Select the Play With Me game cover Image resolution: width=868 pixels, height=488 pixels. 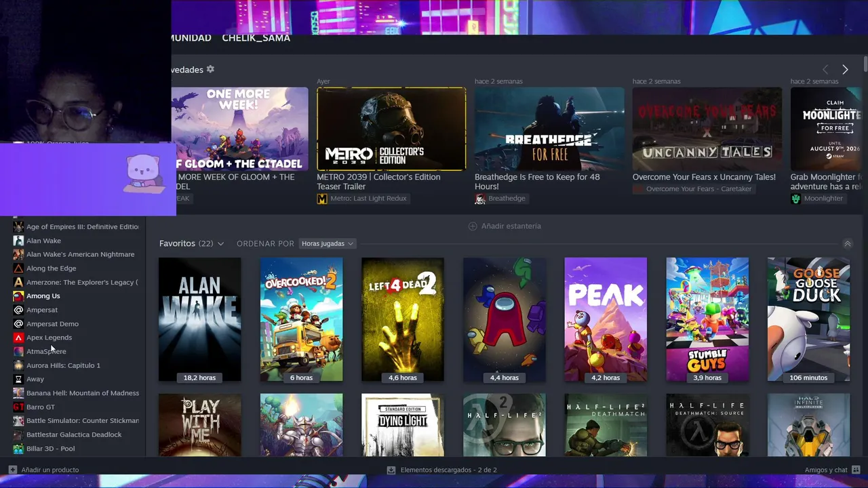pyautogui.click(x=199, y=425)
